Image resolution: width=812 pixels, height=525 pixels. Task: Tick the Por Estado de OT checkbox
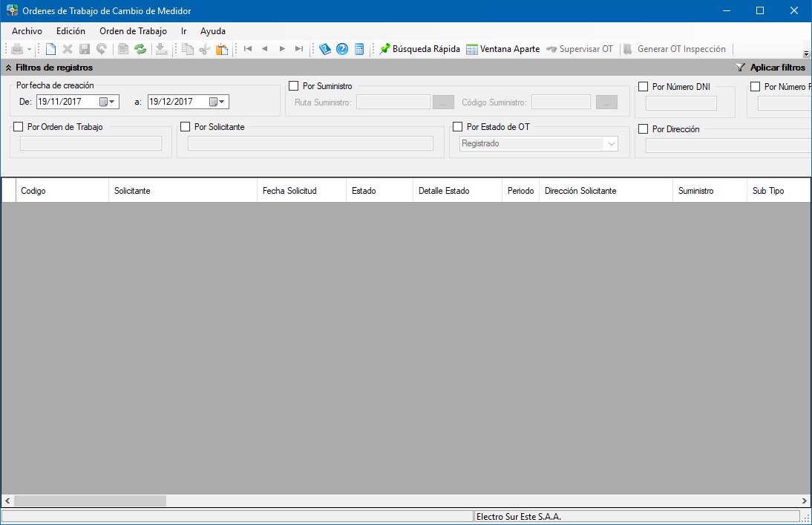(458, 127)
